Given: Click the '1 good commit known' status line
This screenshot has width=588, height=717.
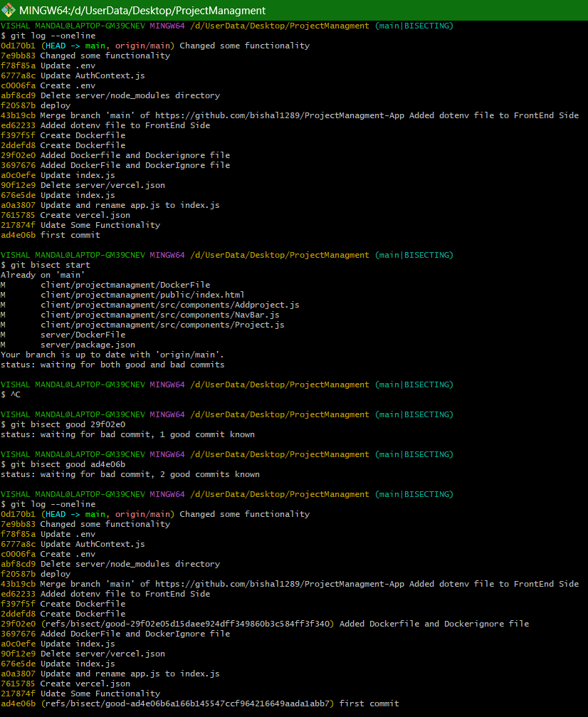Looking at the screenshot, I should (127, 434).
